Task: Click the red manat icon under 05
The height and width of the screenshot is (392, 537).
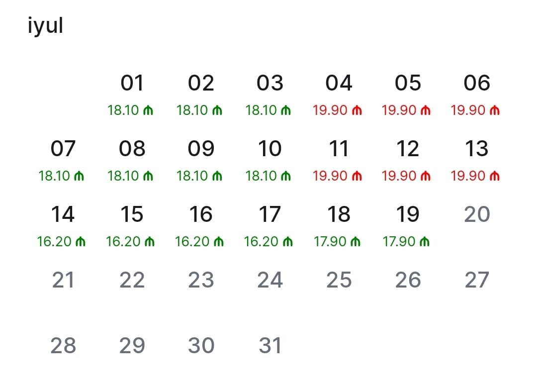Action: click(426, 110)
